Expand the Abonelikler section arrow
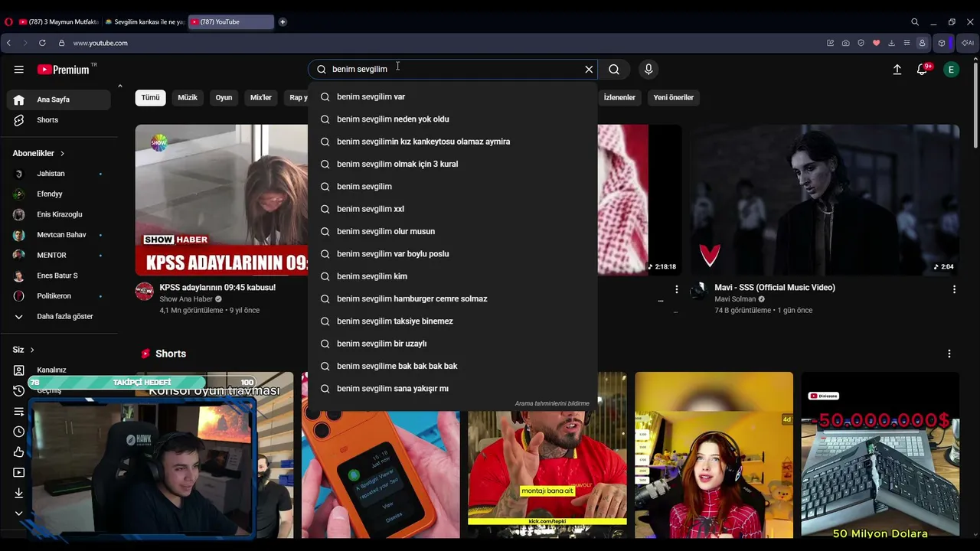Screen dimensions: 980x551 coord(62,154)
